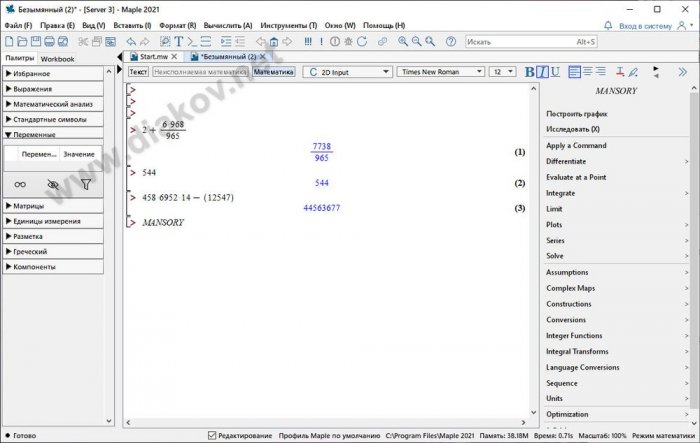
Task: Zoom out with the magnifier minus icon
Action: point(417,42)
